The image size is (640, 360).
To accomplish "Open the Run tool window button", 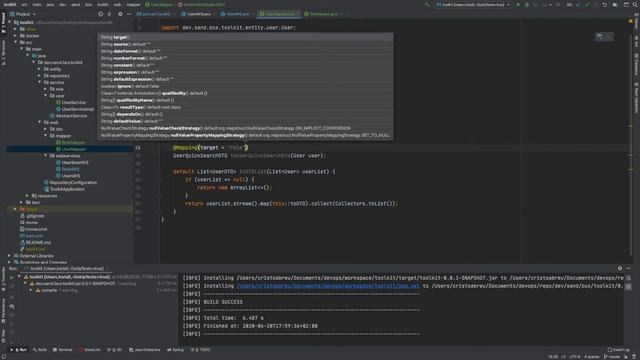I will pos(19,350).
